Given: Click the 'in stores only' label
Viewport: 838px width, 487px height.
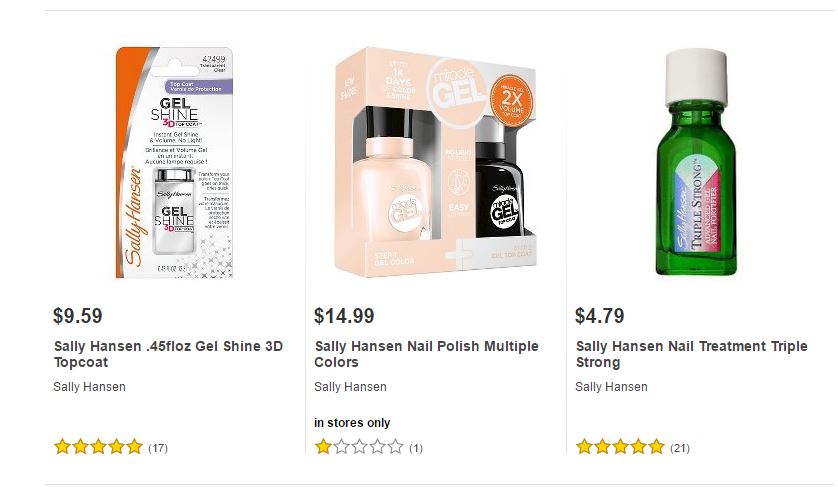Looking at the screenshot, I should 352,423.
